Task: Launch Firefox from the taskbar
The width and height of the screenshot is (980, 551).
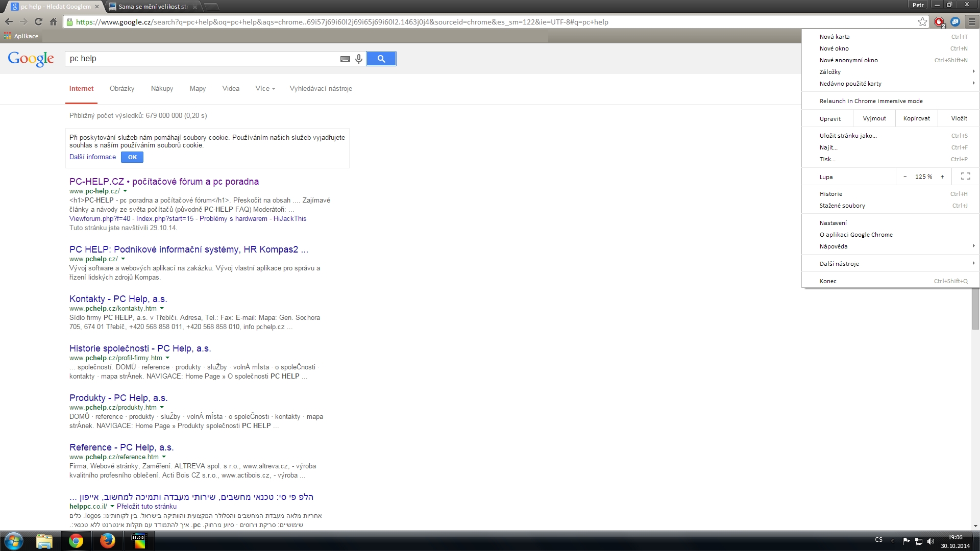Action: pos(107,541)
